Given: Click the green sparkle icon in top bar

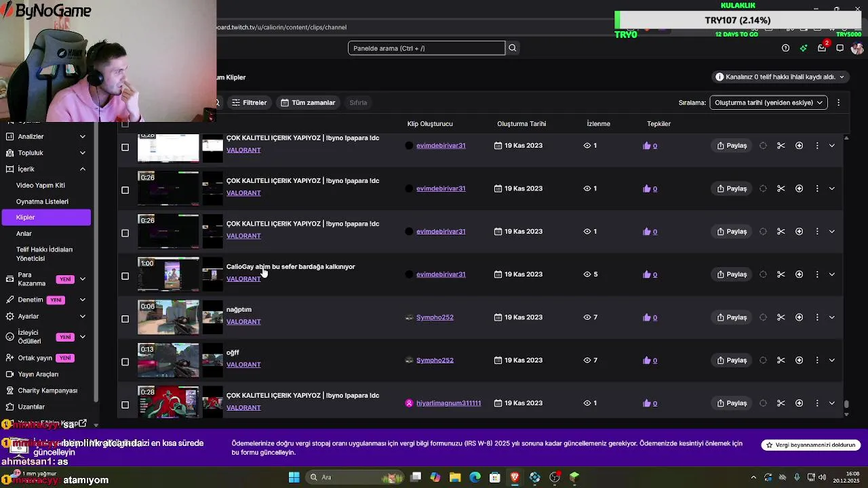Looking at the screenshot, I should (804, 48).
